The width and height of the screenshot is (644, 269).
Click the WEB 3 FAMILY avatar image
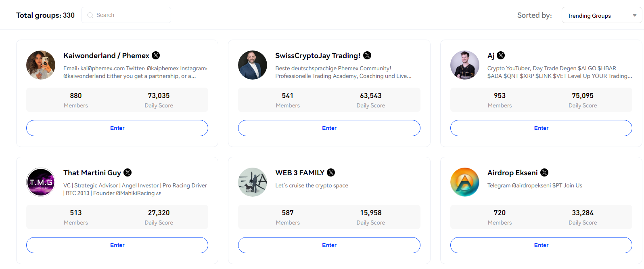click(x=253, y=182)
